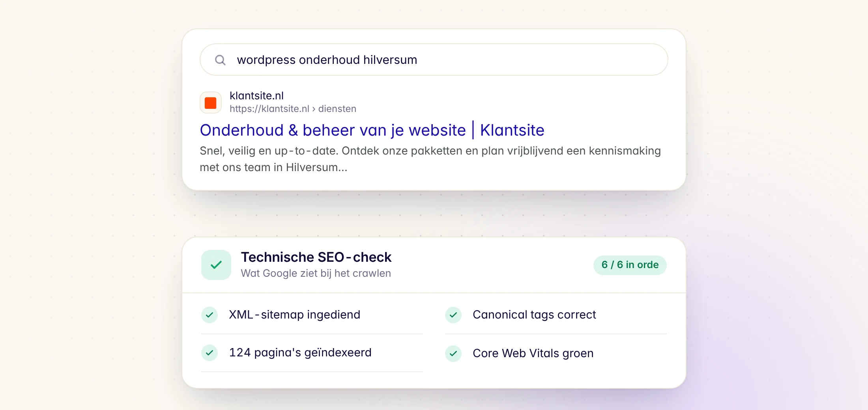
Task: Click the '6 / 6 in orde' badge
Action: coord(630,265)
